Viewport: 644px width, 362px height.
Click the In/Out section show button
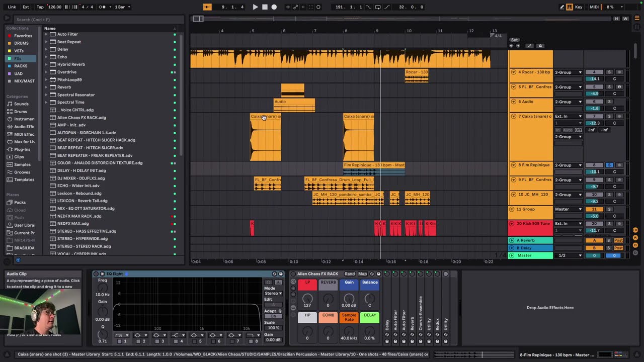[x=635, y=230]
